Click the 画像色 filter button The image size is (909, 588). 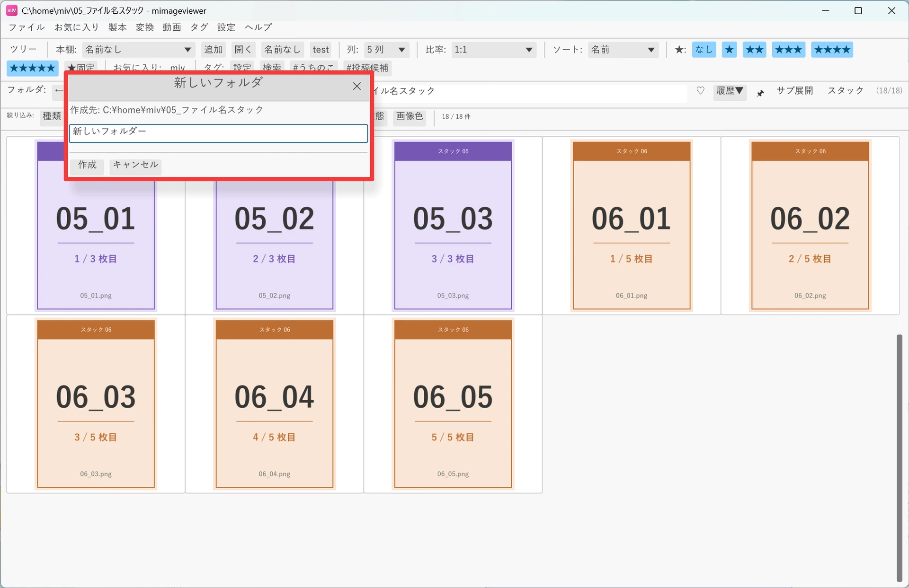(410, 116)
